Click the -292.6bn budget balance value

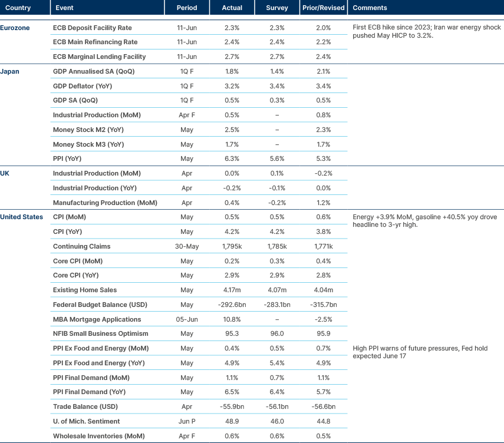232,305
